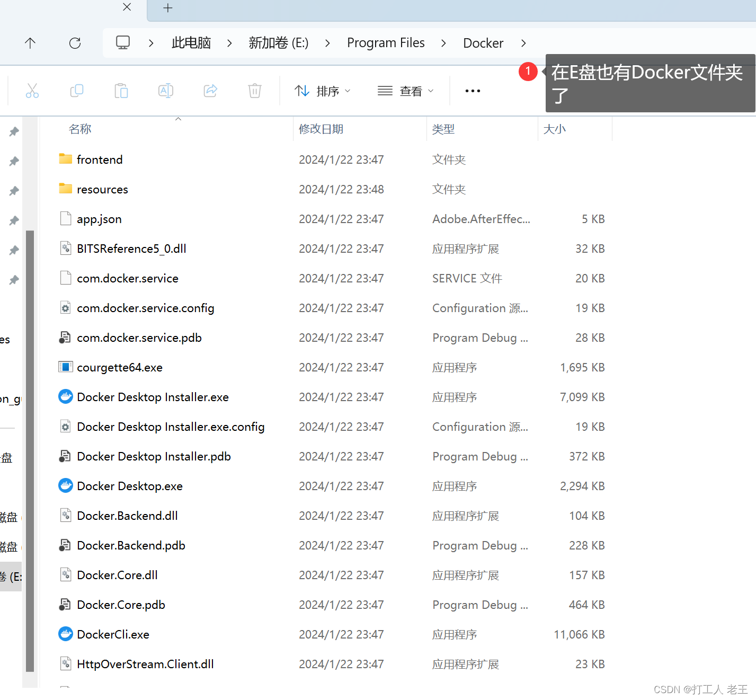Click the com.docker.service.pdb file icon
Image resolution: width=756 pixels, height=700 pixels.
click(x=65, y=337)
